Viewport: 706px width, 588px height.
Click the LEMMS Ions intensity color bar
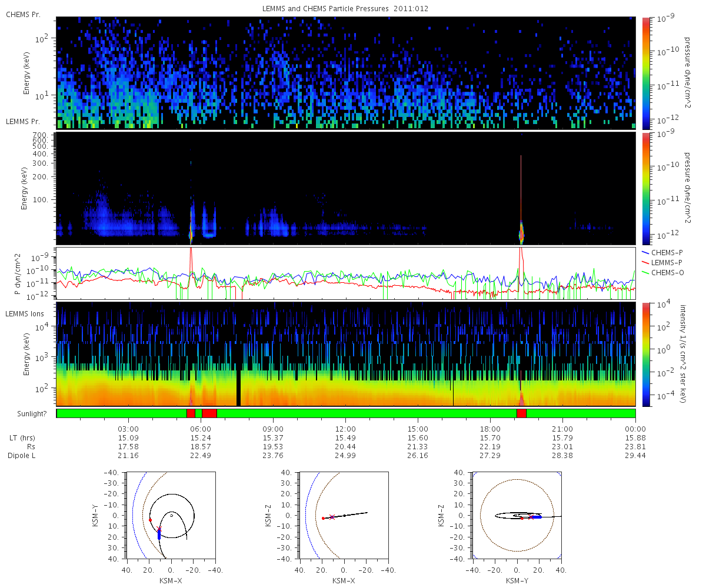[x=646, y=354]
